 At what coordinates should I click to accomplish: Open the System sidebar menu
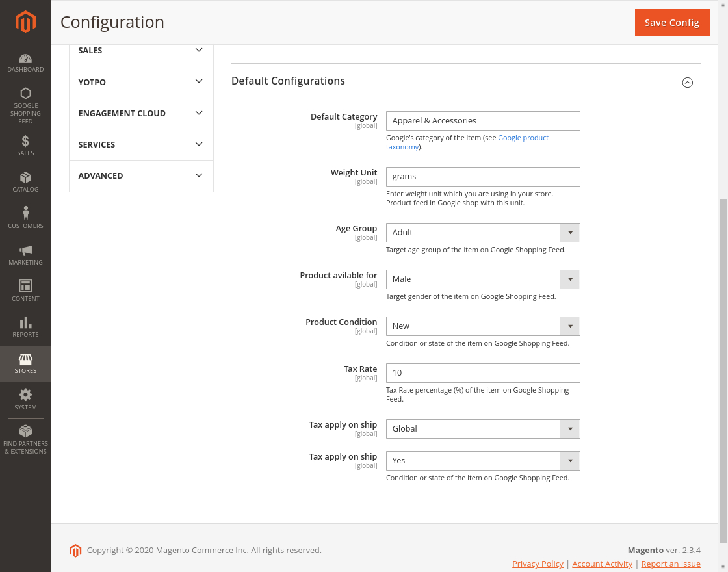coord(25,400)
